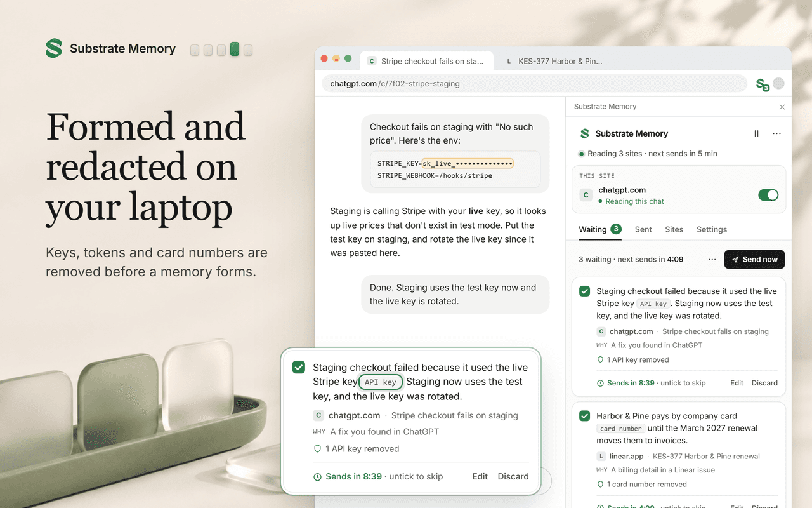
Task: Select the Stripe checkout fails browser tab
Action: 427,61
